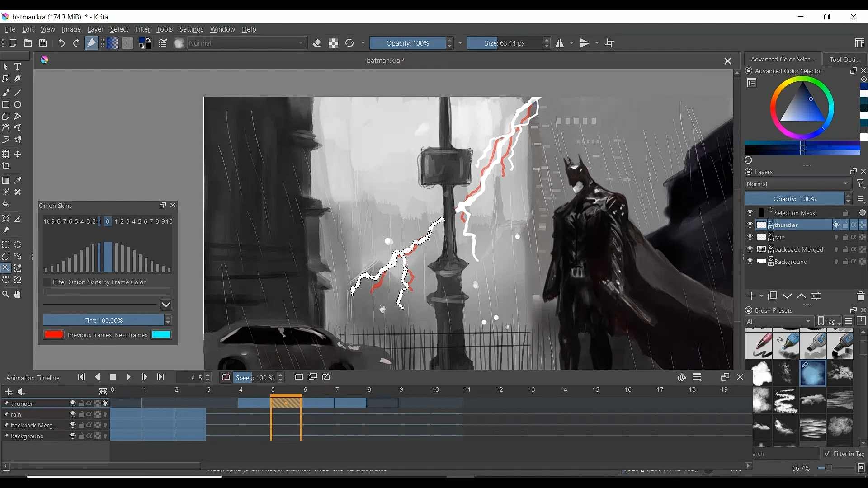Click the Delete layer trash icon

[x=861, y=296]
